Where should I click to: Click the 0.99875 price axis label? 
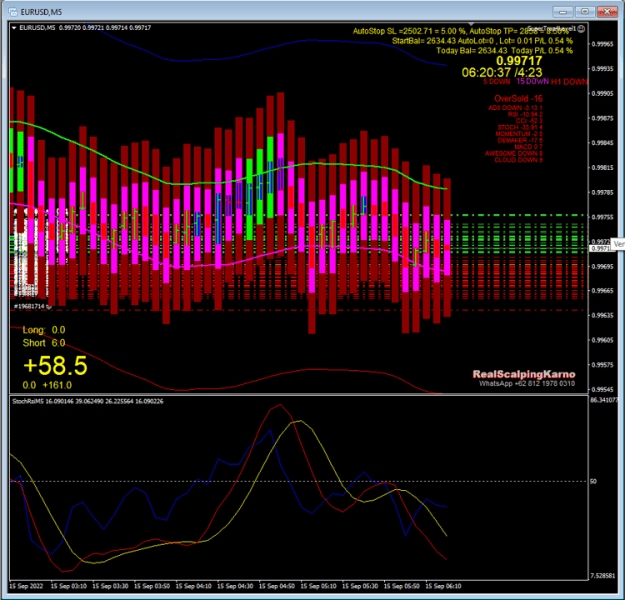pyautogui.click(x=602, y=118)
